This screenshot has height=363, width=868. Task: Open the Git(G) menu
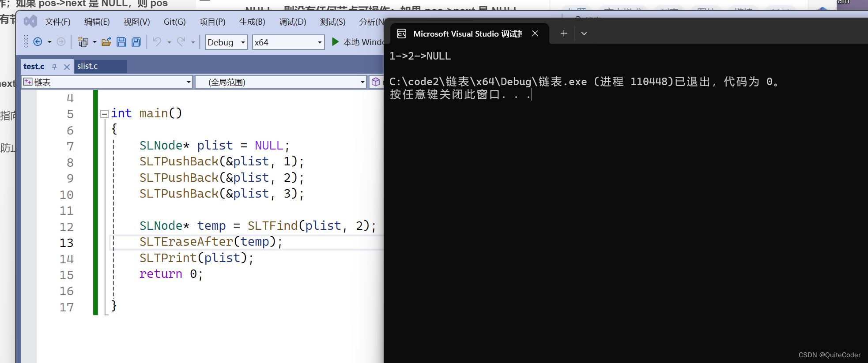[175, 22]
